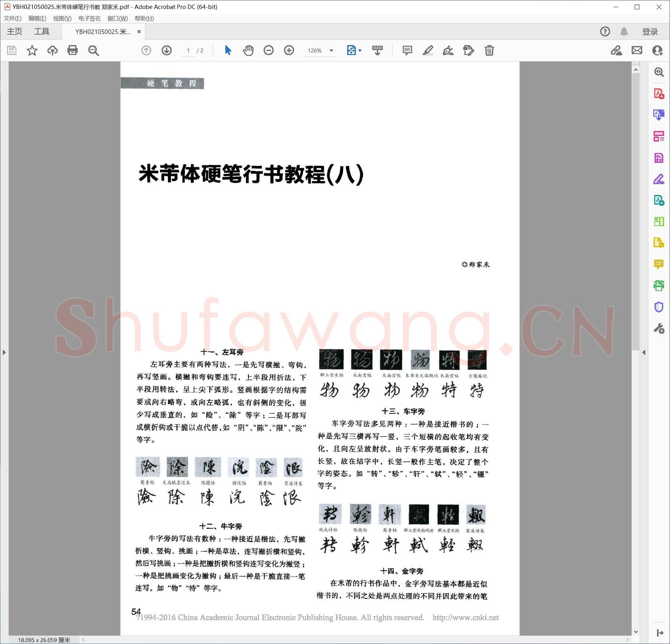Open the 文件(F) menu
Image resolution: width=670 pixels, height=644 pixels.
coord(13,18)
